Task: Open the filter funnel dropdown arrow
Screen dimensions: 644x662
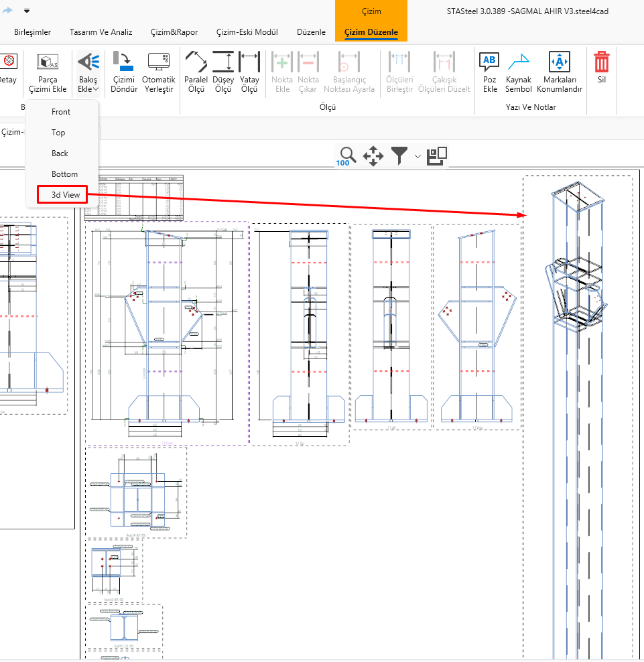Action: pyautogui.click(x=418, y=157)
